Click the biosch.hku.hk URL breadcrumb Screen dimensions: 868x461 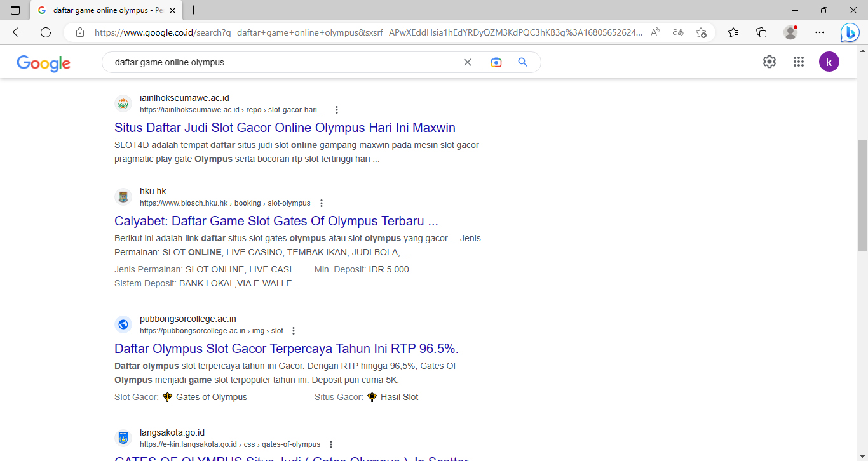coord(225,203)
